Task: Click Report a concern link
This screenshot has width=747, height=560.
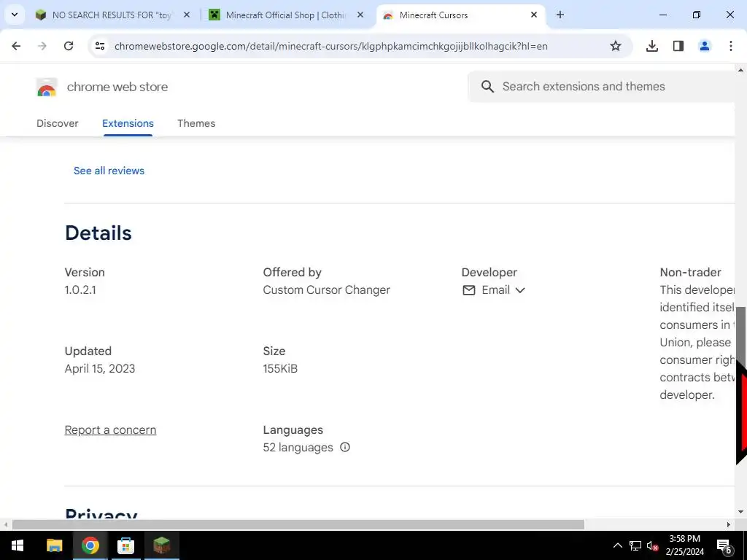Action: (x=111, y=430)
